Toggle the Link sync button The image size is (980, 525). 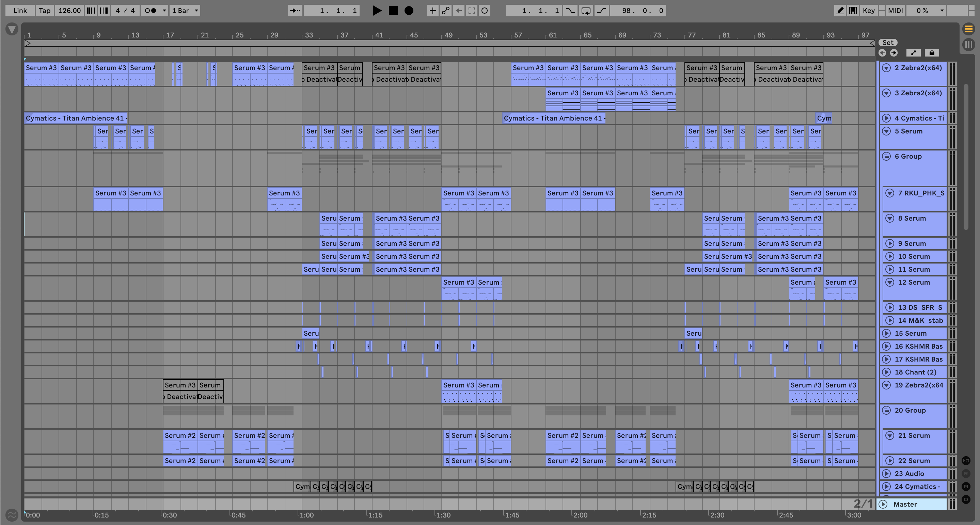click(x=20, y=11)
